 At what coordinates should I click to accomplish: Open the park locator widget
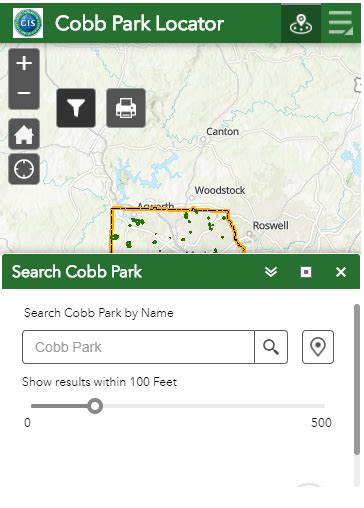point(301,24)
